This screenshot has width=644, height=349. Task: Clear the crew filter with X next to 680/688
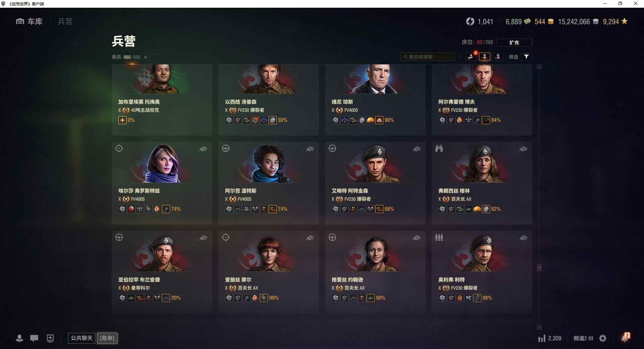pyautogui.click(x=146, y=57)
